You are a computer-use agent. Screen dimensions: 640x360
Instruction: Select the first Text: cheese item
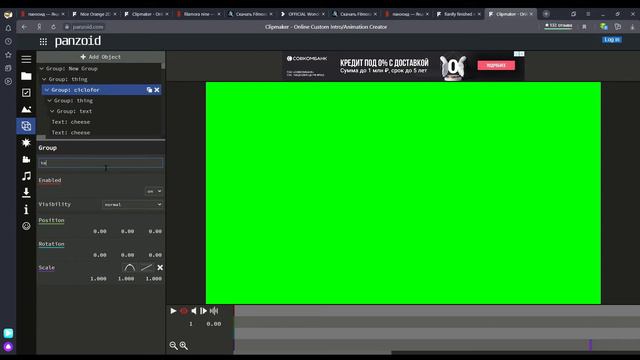[x=71, y=122]
